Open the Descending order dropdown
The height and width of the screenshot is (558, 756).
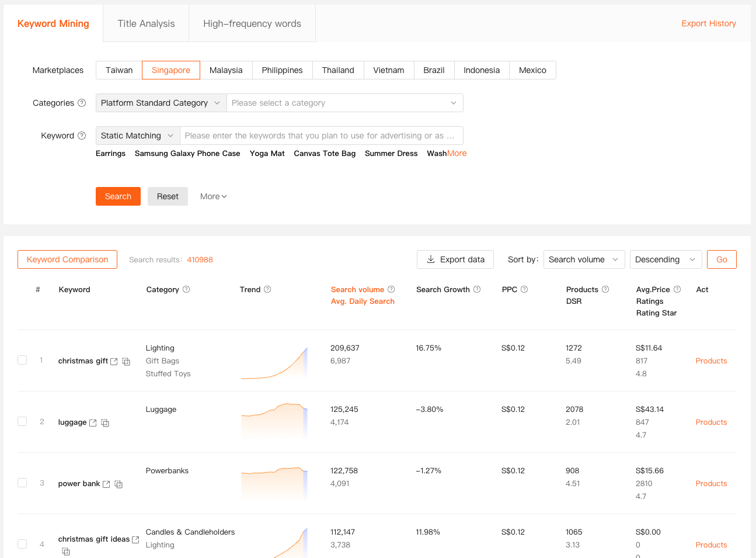(666, 259)
